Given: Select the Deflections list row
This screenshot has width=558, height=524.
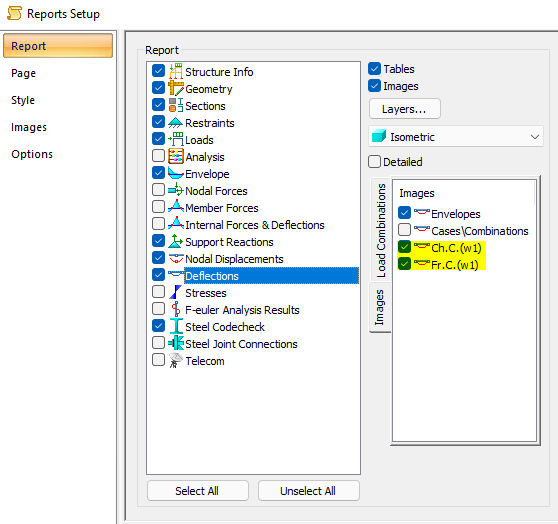Looking at the screenshot, I should coord(271,276).
